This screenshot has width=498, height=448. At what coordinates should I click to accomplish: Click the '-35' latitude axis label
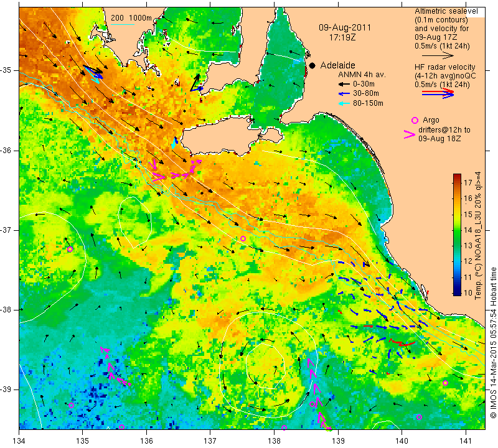(x=6, y=70)
